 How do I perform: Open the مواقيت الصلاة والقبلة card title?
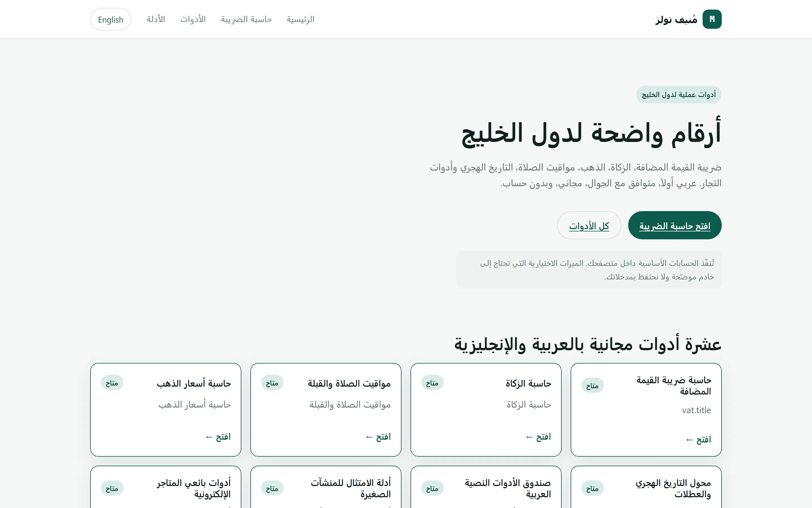(x=349, y=383)
